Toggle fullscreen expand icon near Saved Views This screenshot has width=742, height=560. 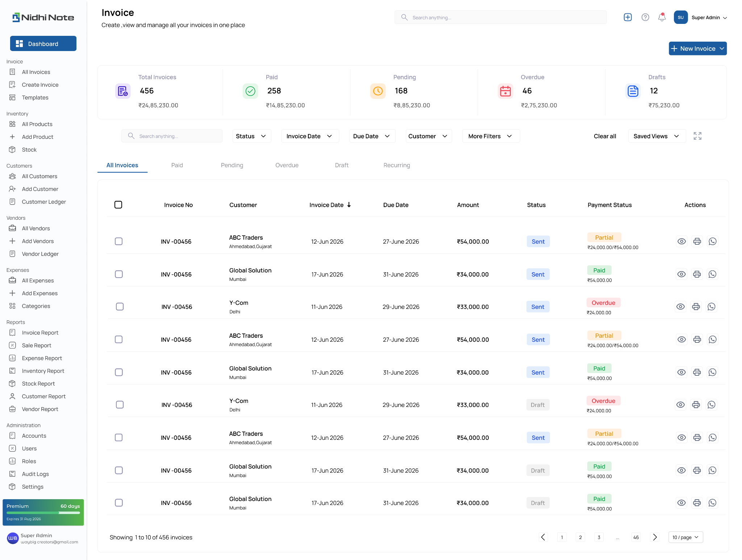coord(697,136)
